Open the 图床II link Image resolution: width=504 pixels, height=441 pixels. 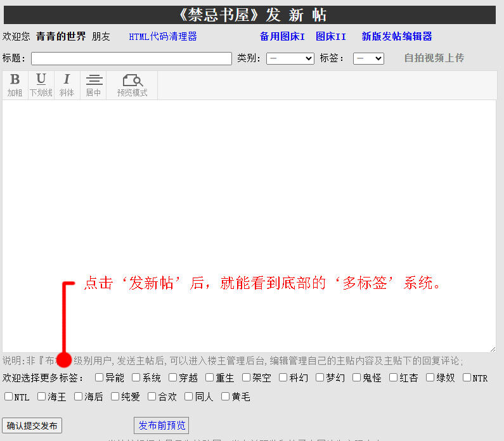pyautogui.click(x=331, y=37)
